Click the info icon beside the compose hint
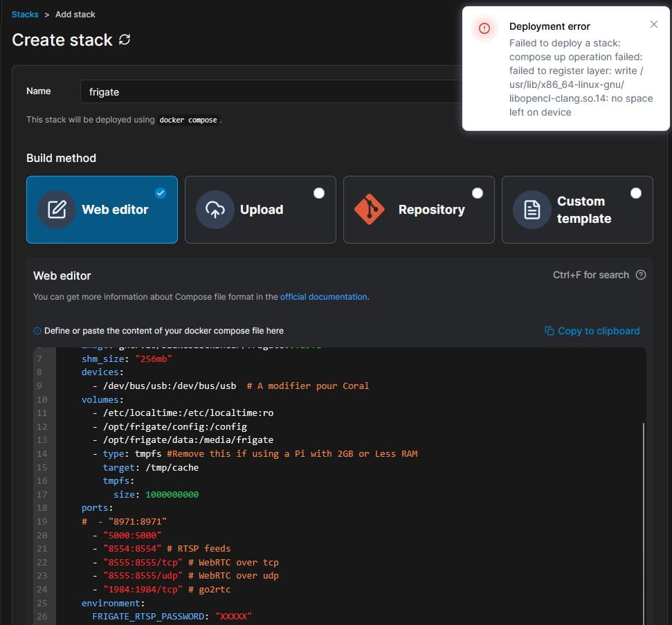 pos(37,331)
